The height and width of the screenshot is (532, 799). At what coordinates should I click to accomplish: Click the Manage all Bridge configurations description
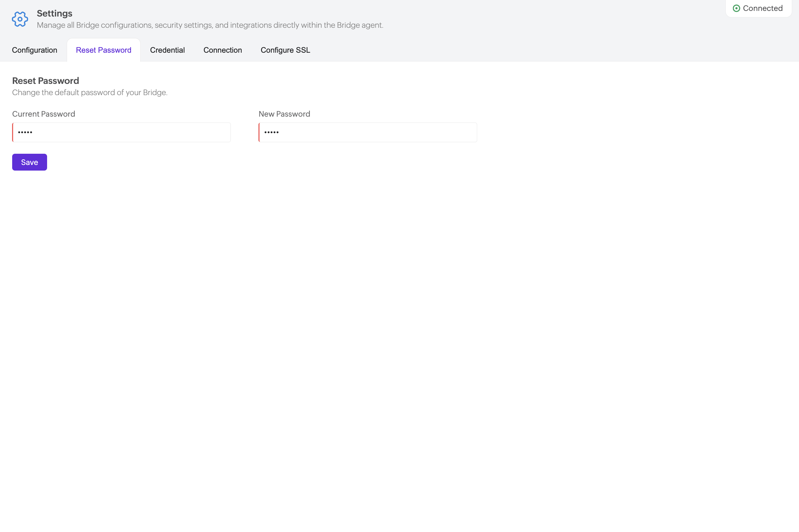[x=210, y=26]
